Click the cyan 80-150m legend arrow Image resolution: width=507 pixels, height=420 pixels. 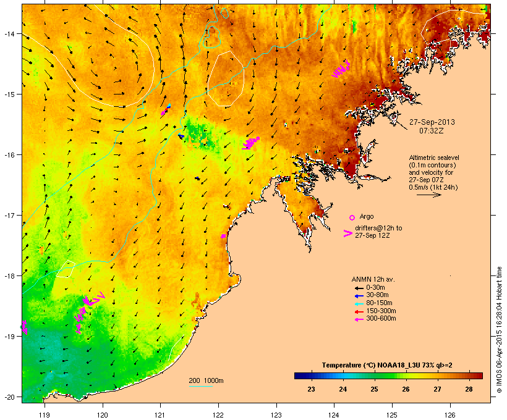359,304
